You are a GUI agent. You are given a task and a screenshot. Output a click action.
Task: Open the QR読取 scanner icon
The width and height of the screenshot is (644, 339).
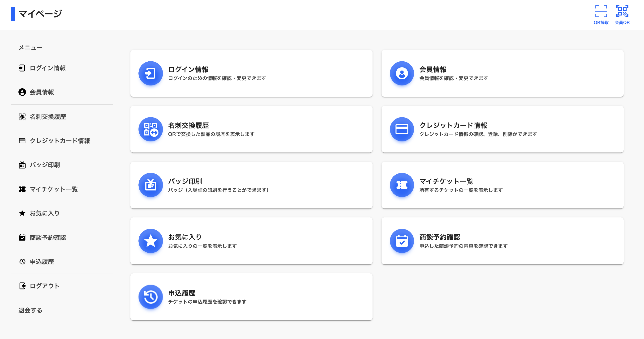(x=601, y=11)
